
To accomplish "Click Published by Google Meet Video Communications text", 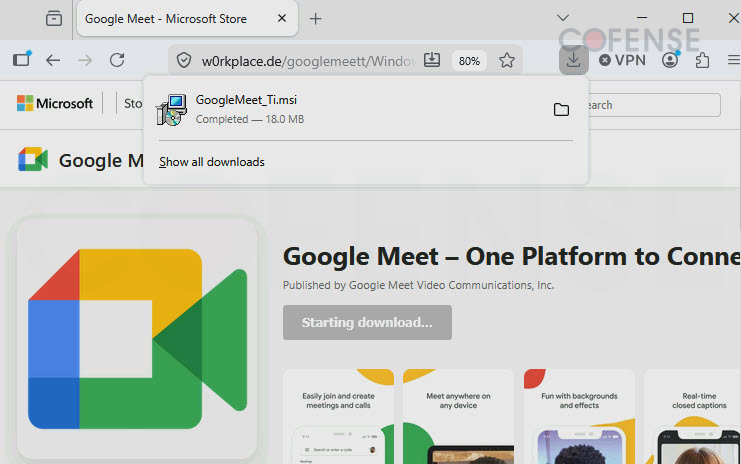I will coord(419,285).
